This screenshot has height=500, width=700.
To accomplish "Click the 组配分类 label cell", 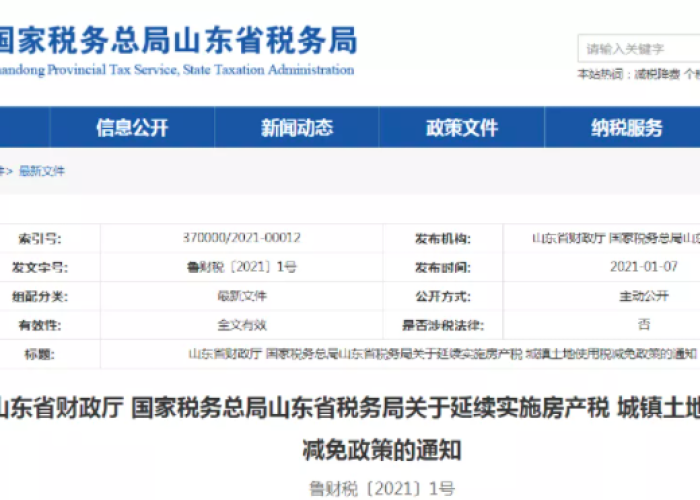I will point(40,296).
